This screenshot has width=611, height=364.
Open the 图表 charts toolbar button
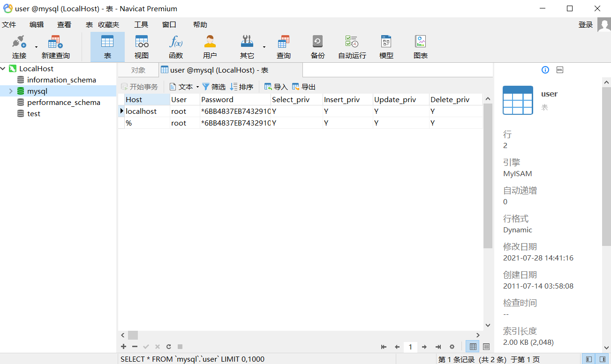click(x=421, y=47)
